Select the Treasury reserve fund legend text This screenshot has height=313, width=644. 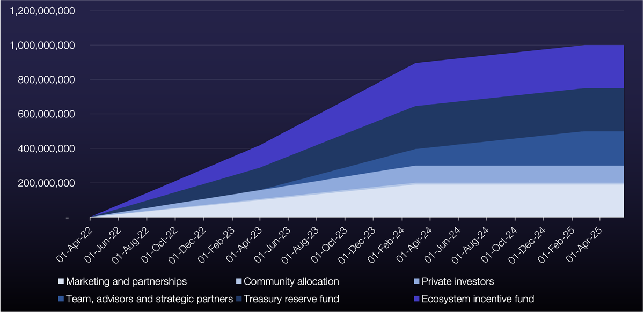tap(291, 299)
